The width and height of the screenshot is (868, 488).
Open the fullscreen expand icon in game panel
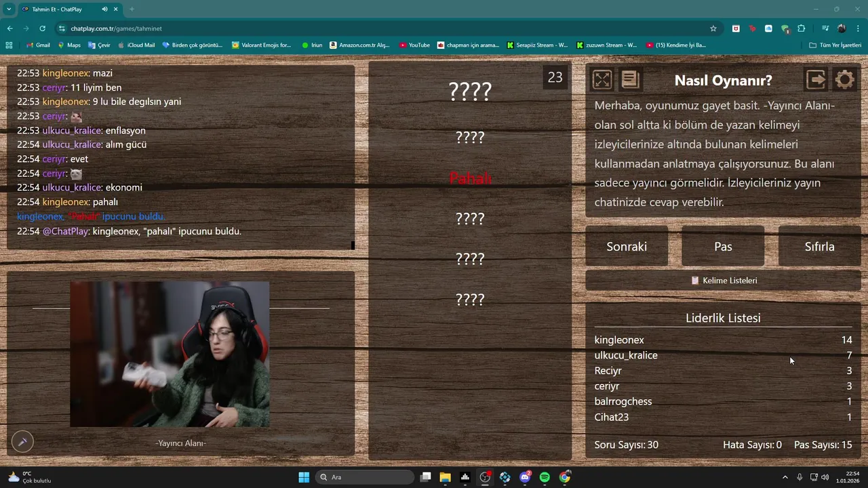click(601, 80)
